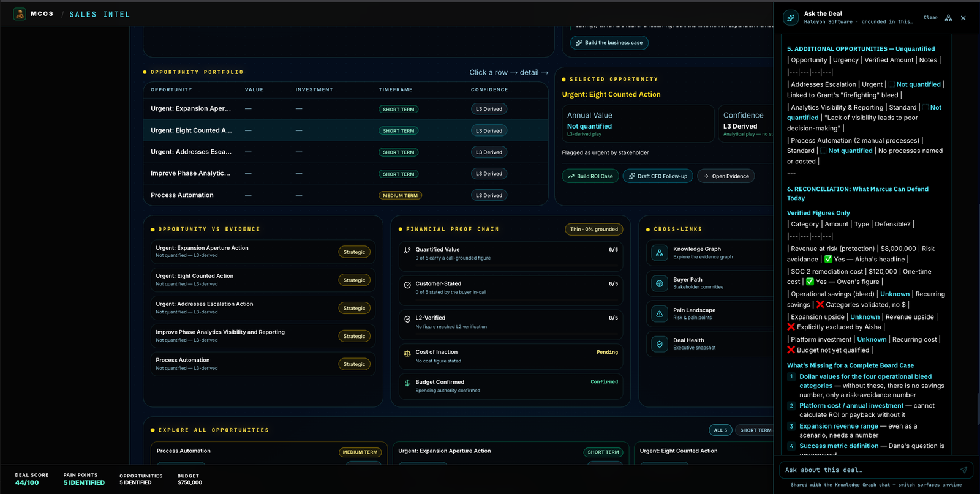Click Strategic badge for Eight Counted Action
The height and width of the screenshot is (494, 980).
354,280
